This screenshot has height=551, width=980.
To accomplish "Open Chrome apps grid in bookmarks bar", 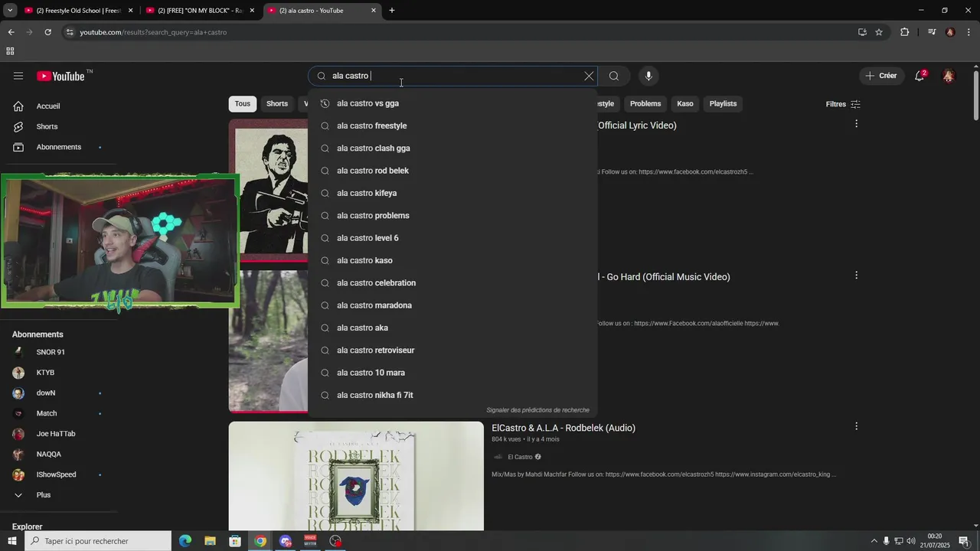I will pos(10,51).
